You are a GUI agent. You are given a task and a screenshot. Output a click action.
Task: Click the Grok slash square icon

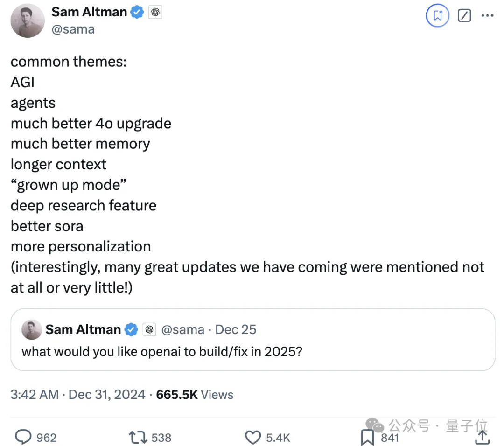464,16
